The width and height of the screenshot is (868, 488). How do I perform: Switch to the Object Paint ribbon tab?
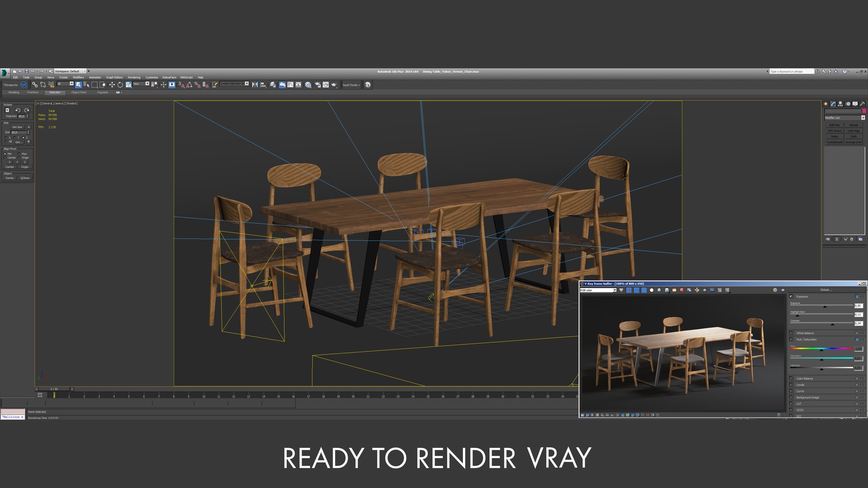point(79,92)
